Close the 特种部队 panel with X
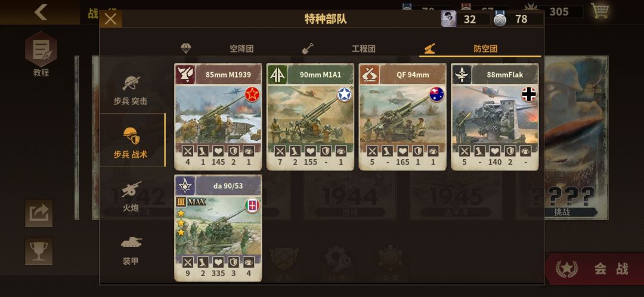The width and height of the screenshot is (644, 297). (x=110, y=19)
